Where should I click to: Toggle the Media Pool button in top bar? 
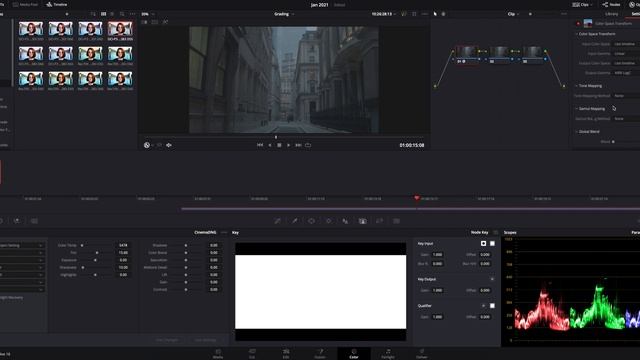click(x=25, y=4)
